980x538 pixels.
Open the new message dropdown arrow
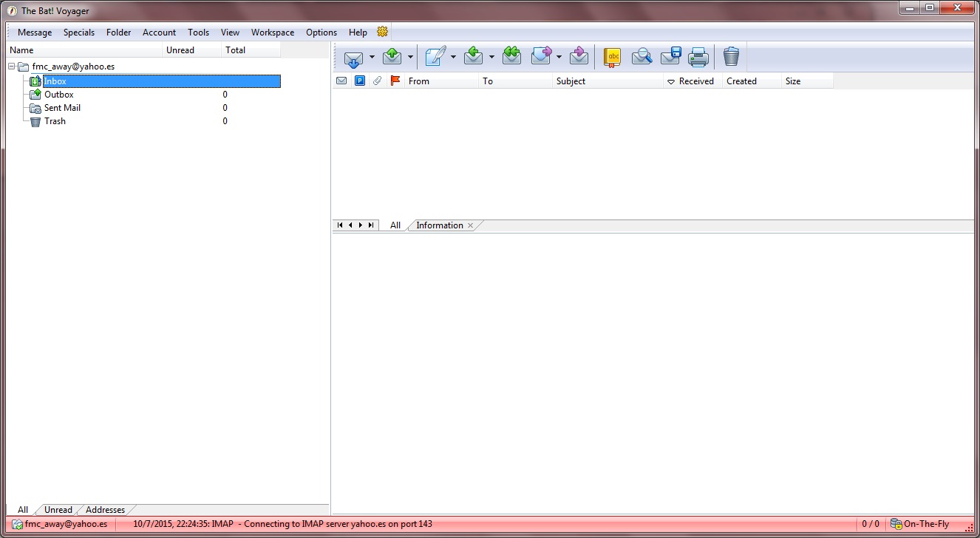click(x=453, y=57)
